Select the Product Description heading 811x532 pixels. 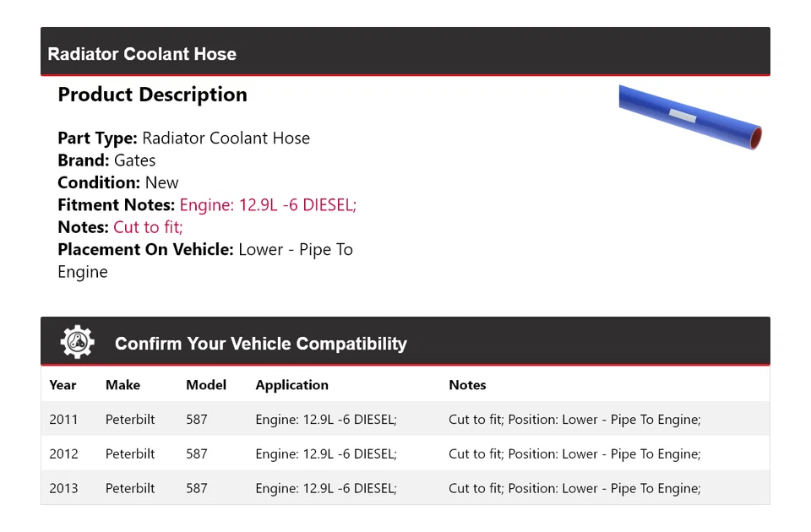[152, 95]
